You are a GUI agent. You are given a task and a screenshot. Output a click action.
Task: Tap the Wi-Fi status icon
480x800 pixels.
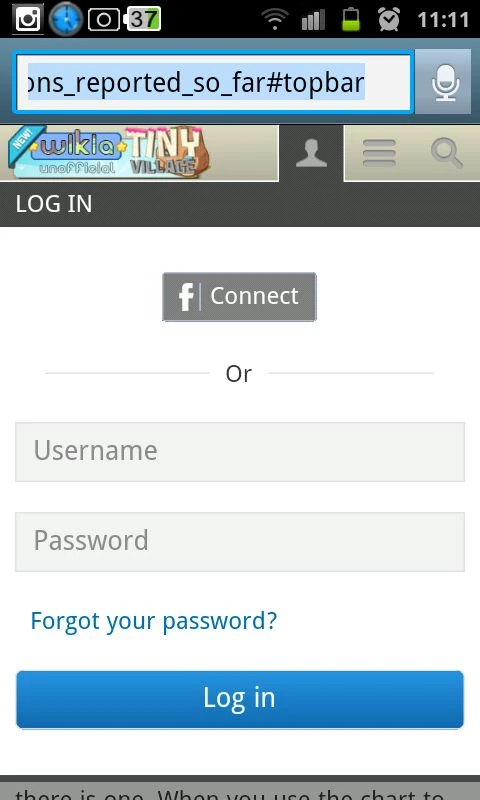click(x=275, y=19)
